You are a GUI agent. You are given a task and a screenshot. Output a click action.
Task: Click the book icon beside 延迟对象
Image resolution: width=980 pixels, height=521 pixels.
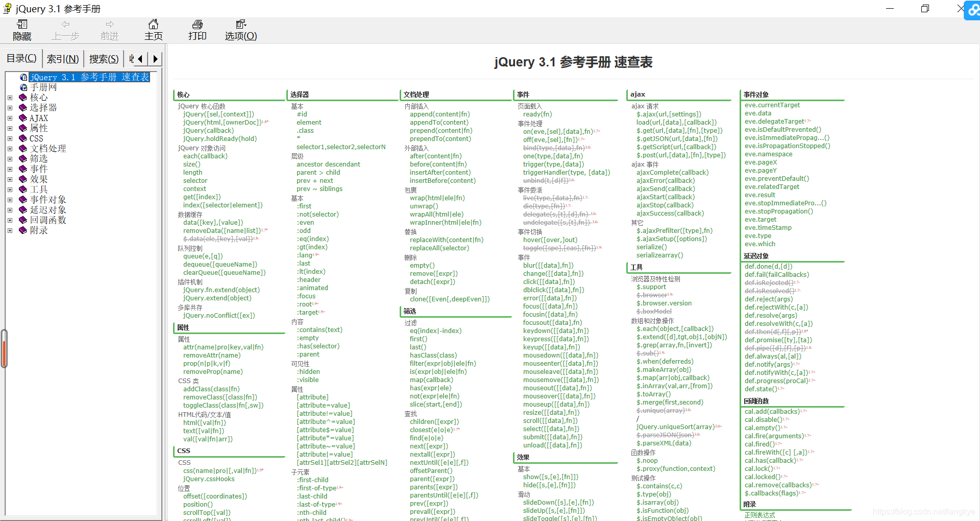point(22,209)
